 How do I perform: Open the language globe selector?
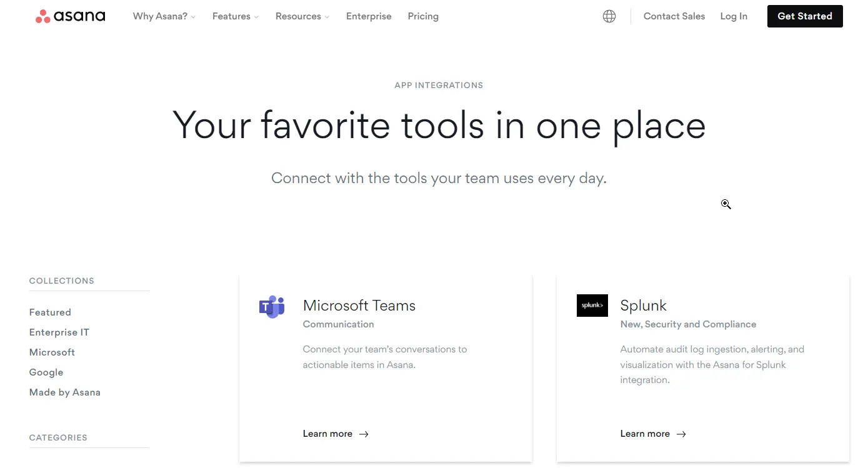[x=609, y=16]
